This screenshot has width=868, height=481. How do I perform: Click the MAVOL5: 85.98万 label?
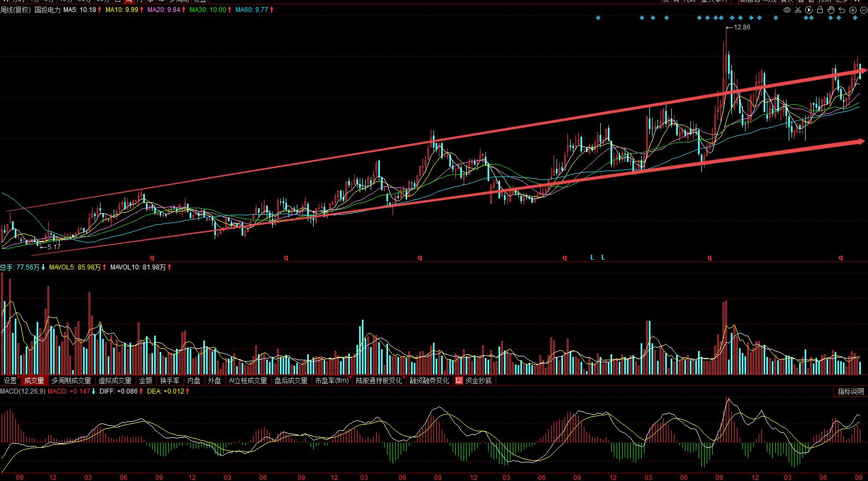tap(75, 267)
